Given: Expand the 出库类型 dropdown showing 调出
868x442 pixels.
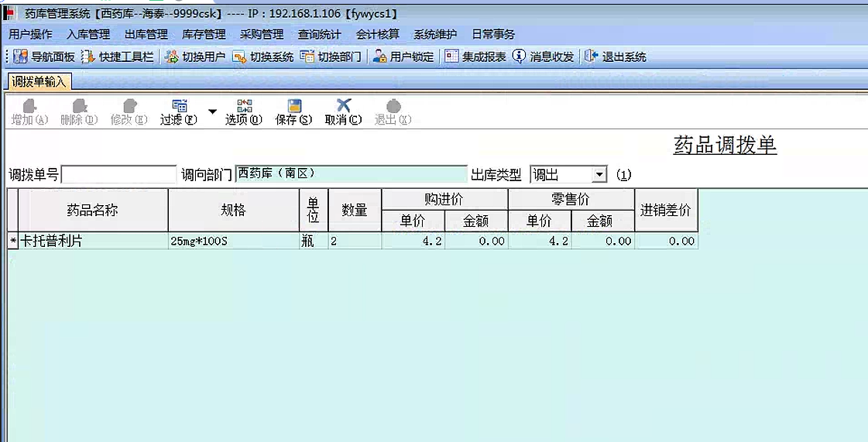Looking at the screenshot, I should 599,175.
